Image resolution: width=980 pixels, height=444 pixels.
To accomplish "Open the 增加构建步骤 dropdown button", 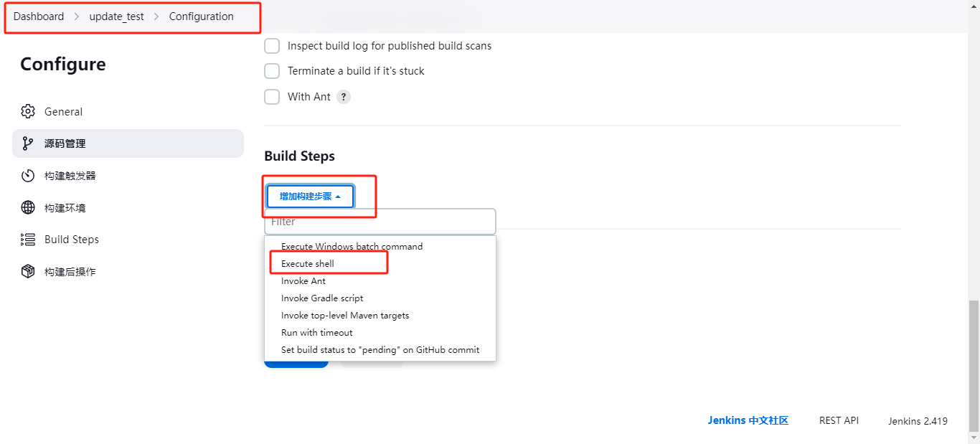I will 310,197.
